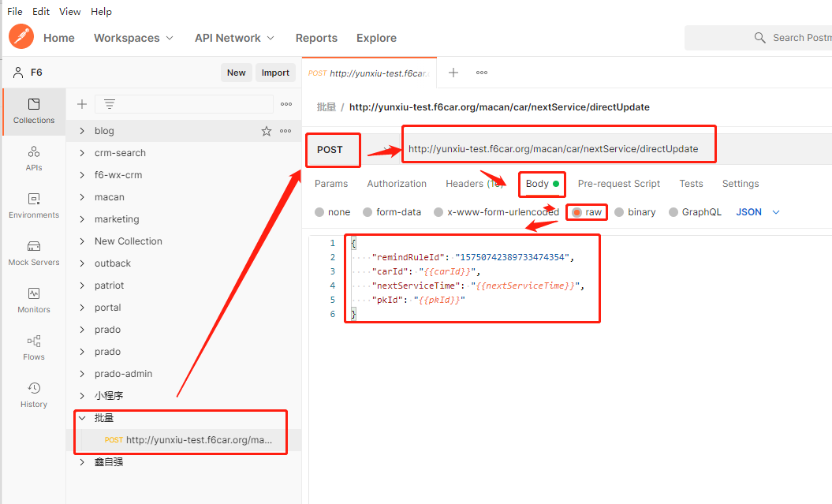The height and width of the screenshot is (504, 832).
Task: Click the filter icon in collections search
Action: [x=110, y=104]
